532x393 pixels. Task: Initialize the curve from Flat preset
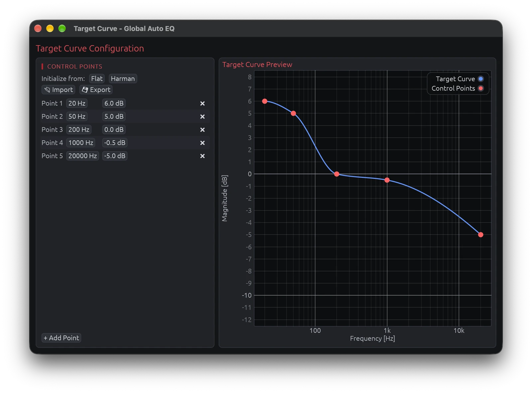[97, 79]
